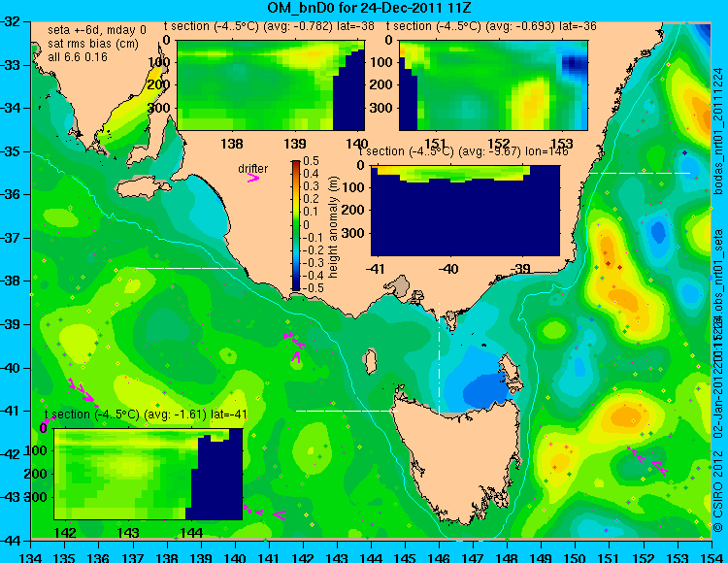Click the white dashed section line at lat -41
Image resolution: width=728 pixels, height=563 pixels.
tap(347, 411)
